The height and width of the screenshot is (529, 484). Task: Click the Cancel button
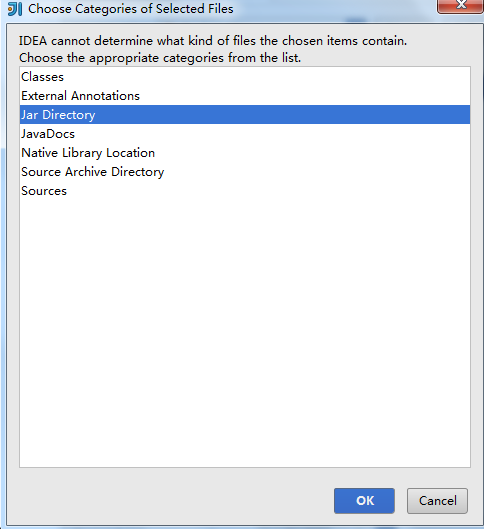(x=437, y=501)
